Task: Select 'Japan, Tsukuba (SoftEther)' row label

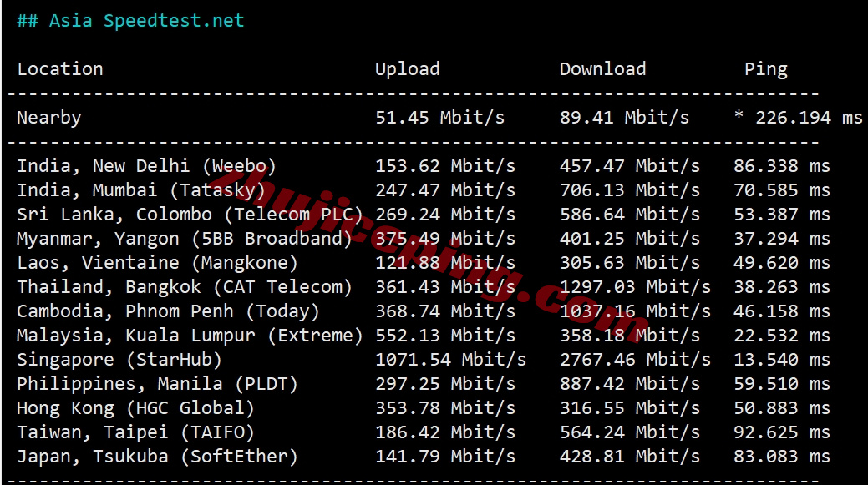Action: [x=157, y=457]
